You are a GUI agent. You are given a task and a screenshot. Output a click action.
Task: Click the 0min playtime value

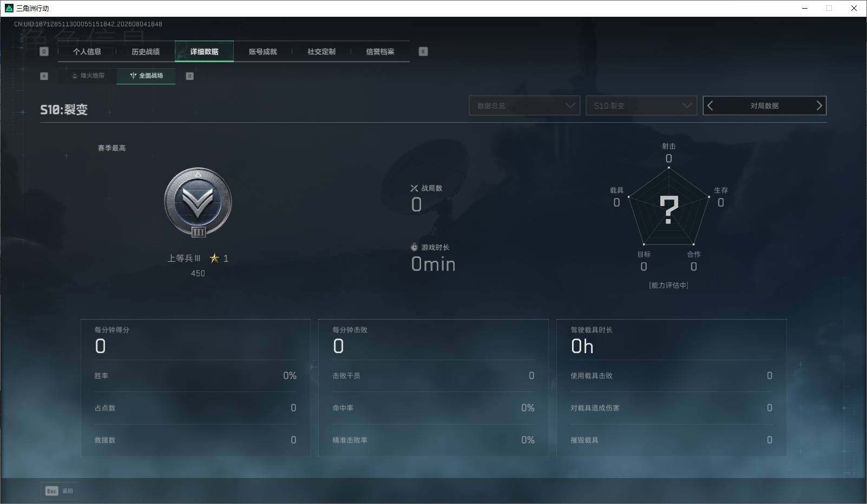pos(433,264)
